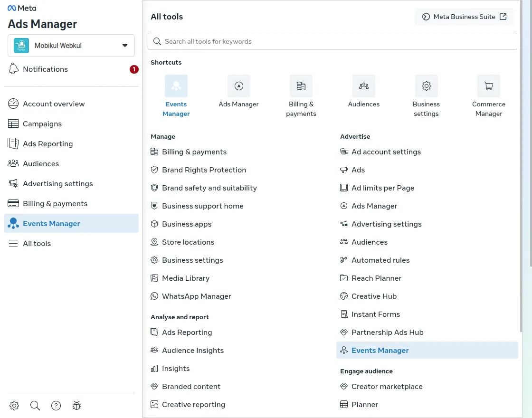
Task: Click the Brand Rights Protection shield icon
Action: [x=154, y=170]
